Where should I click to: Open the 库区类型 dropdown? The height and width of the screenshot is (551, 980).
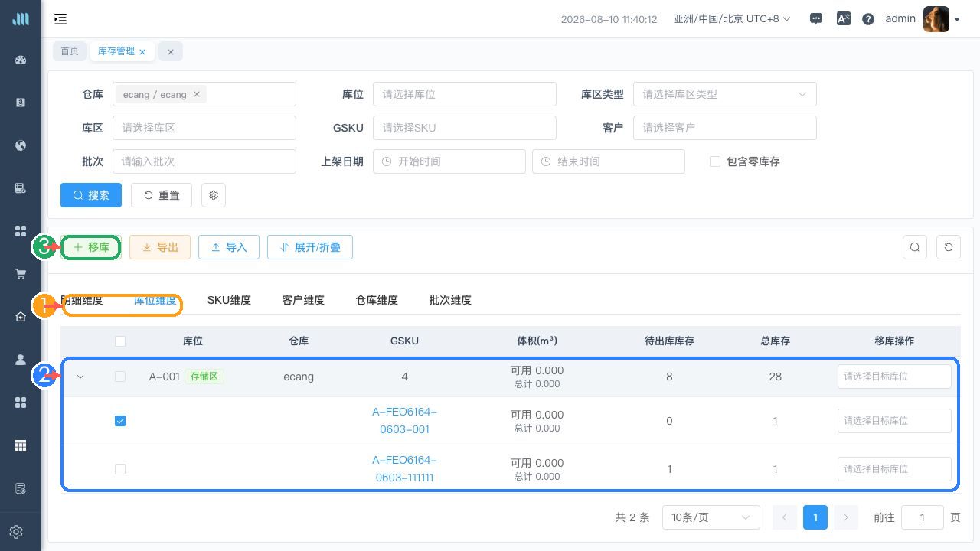point(725,94)
